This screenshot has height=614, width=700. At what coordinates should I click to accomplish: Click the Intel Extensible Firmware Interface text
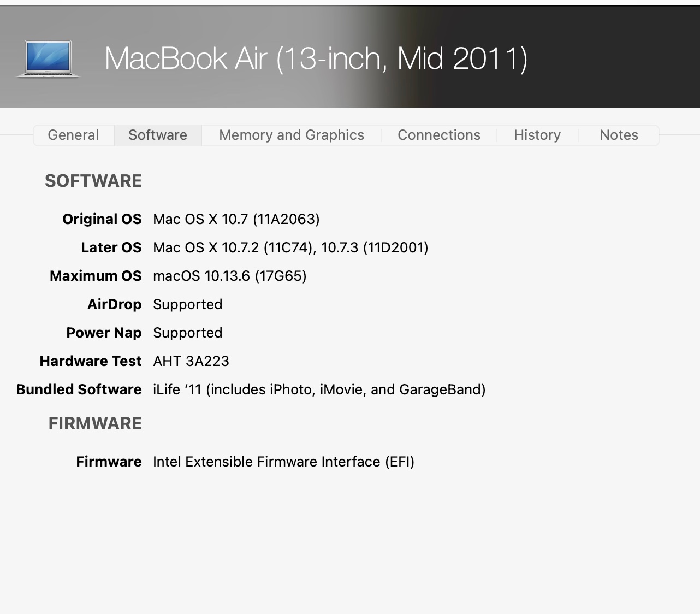(x=283, y=462)
